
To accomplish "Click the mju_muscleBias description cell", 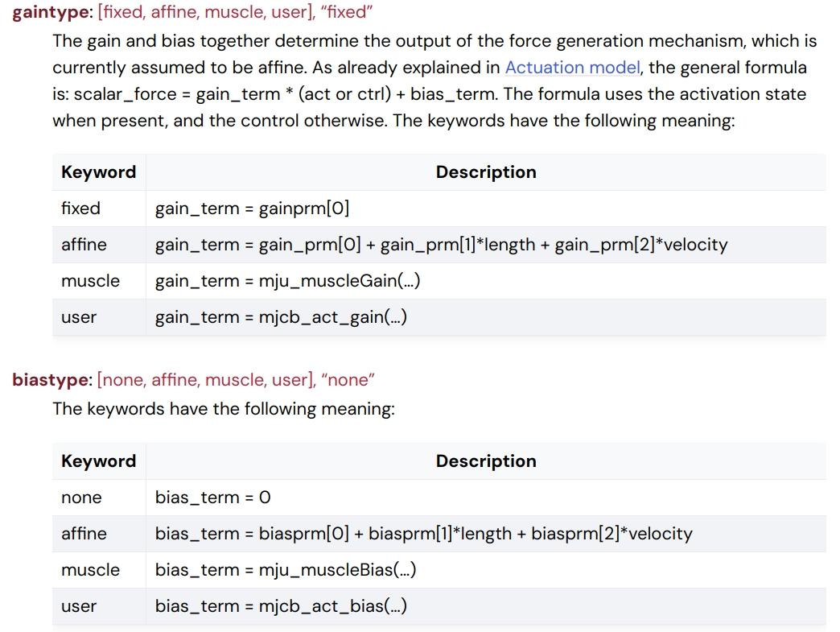I will (x=286, y=570).
